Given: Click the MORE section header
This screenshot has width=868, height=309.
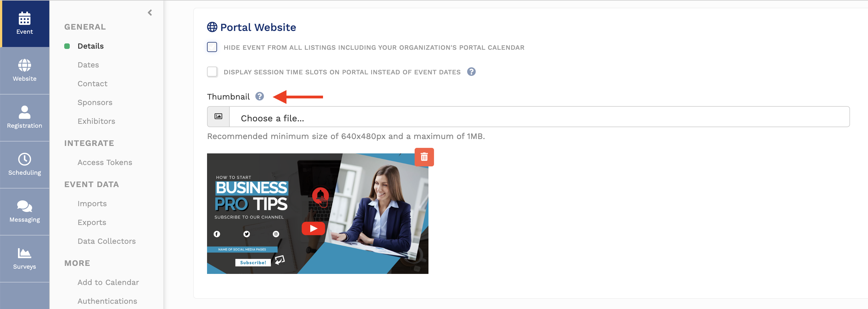Looking at the screenshot, I should [77, 263].
